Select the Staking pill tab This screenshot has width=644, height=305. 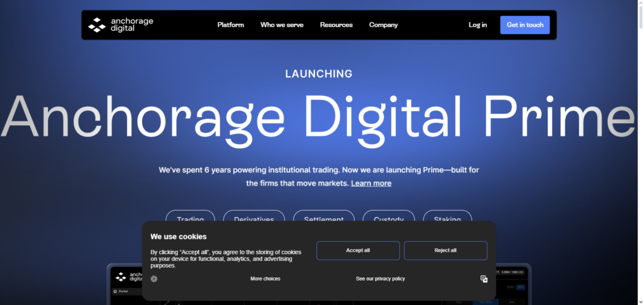coord(447,216)
